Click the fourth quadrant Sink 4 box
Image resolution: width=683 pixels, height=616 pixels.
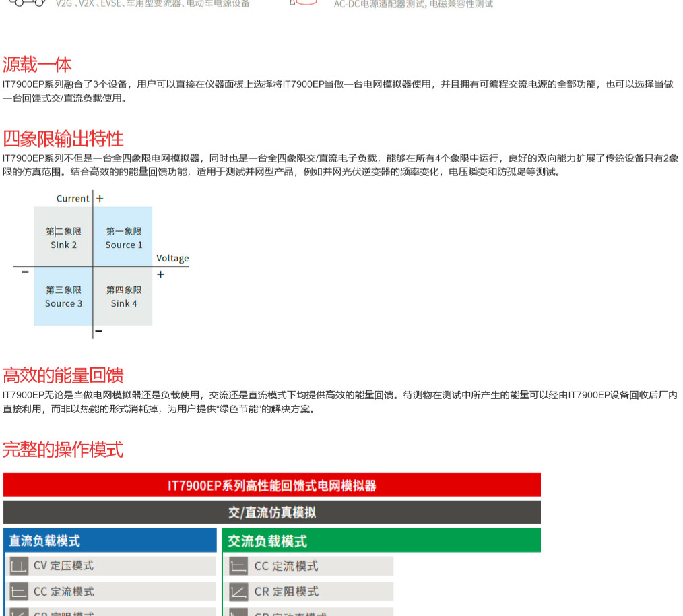coord(123,297)
